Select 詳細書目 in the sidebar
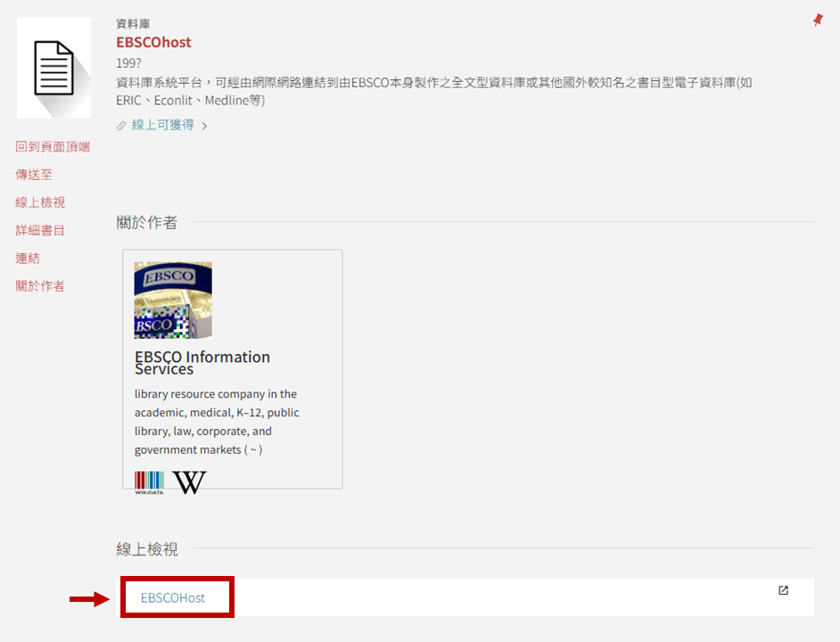This screenshot has width=840, height=642. coord(40,230)
